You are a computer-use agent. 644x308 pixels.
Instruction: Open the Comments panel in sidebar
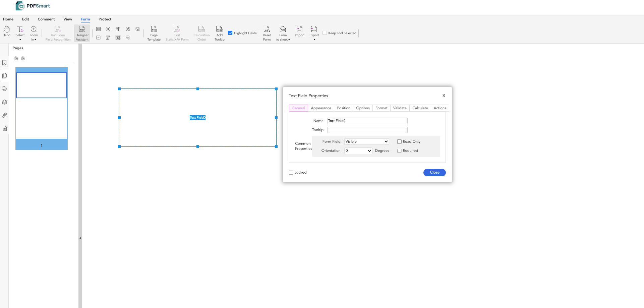point(4,88)
